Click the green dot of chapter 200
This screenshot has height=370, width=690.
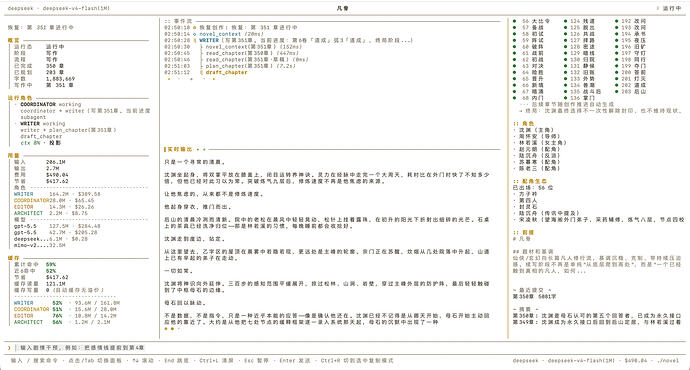(x=617, y=72)
